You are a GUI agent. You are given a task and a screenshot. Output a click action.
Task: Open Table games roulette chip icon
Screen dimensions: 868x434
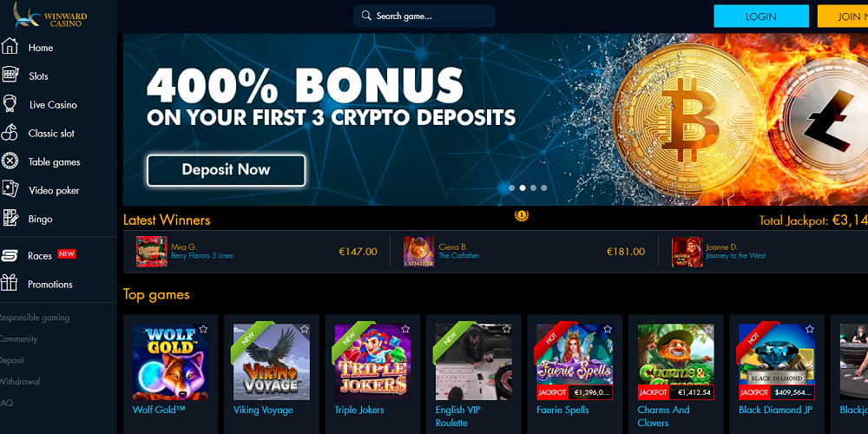tap(10, 161)
